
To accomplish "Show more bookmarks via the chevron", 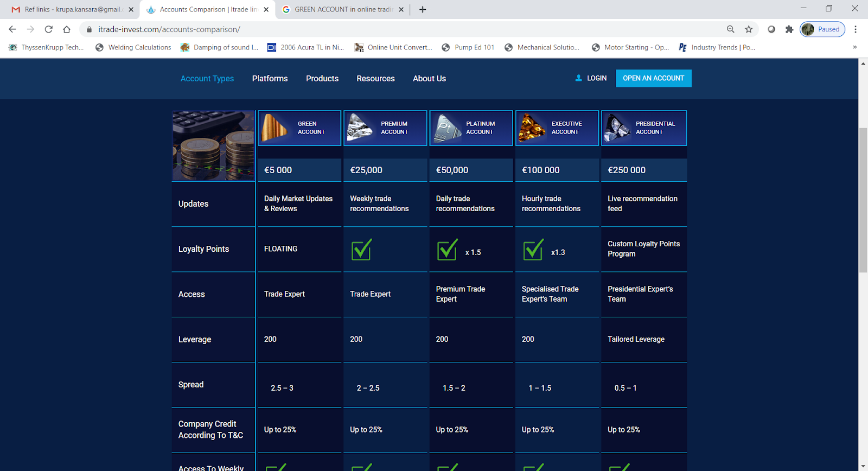I will coord(854,47).
